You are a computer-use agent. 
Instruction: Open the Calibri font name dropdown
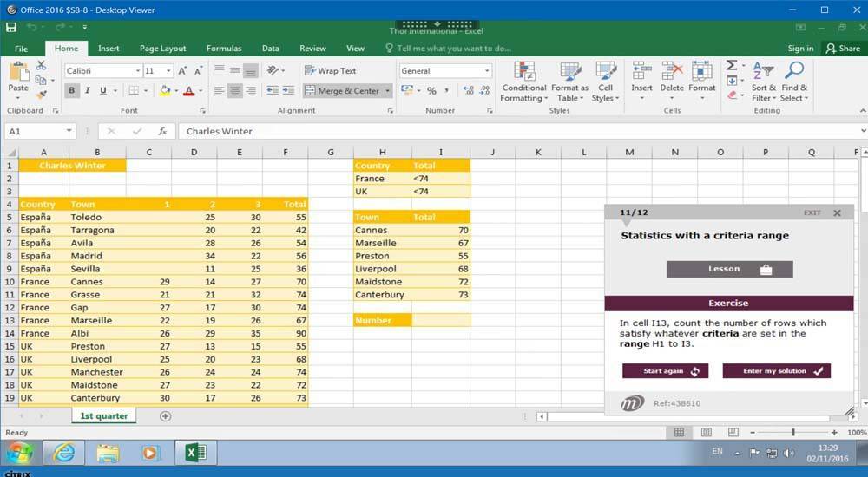pos(137,71)
